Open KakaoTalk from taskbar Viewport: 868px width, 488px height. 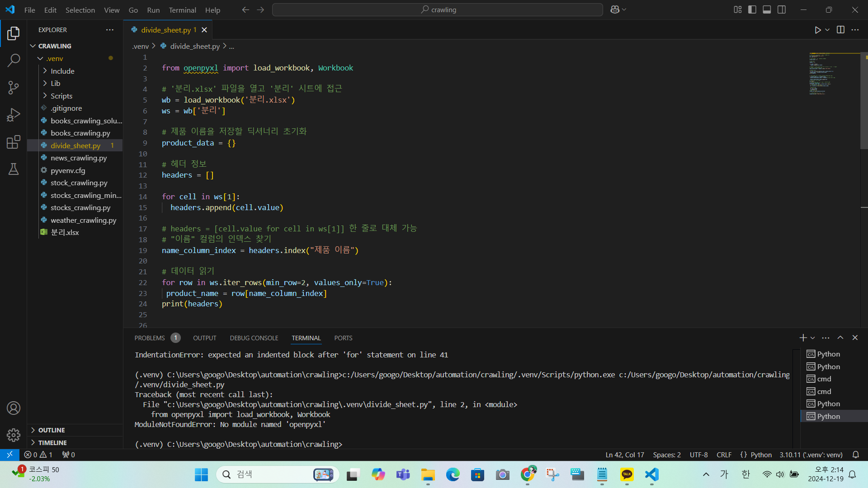click(x=627, y=474)
